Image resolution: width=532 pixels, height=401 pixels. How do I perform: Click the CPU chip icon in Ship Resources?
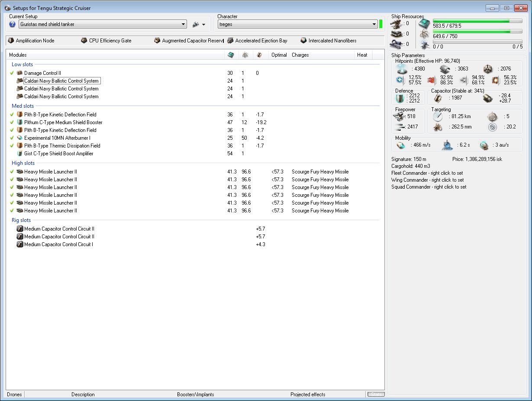[x=424, y=23]
